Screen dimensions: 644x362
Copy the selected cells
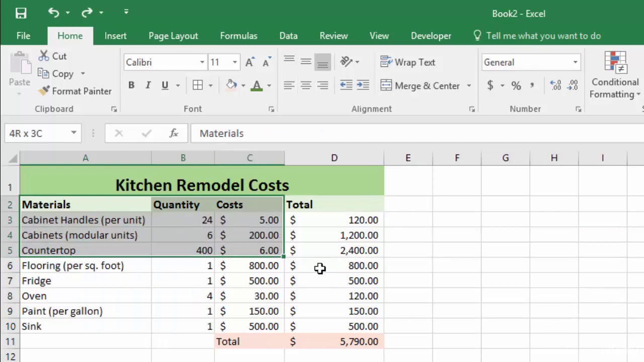(x=56, y=74)
